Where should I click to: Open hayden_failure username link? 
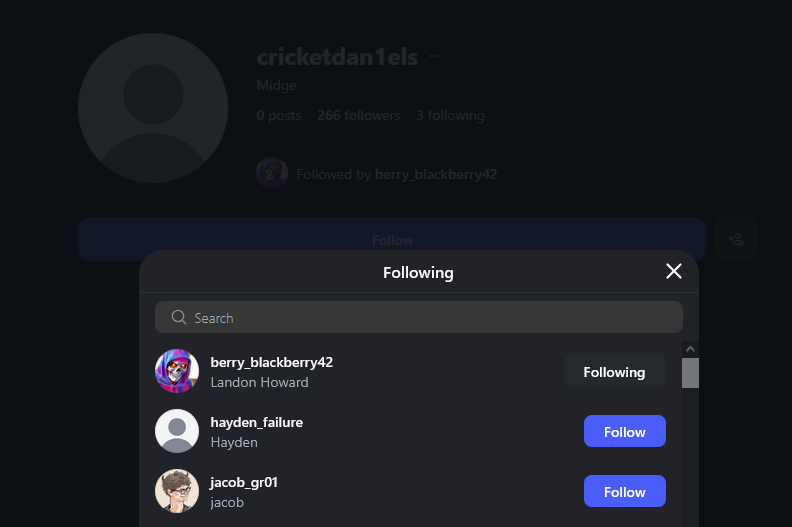pos(257,422)
